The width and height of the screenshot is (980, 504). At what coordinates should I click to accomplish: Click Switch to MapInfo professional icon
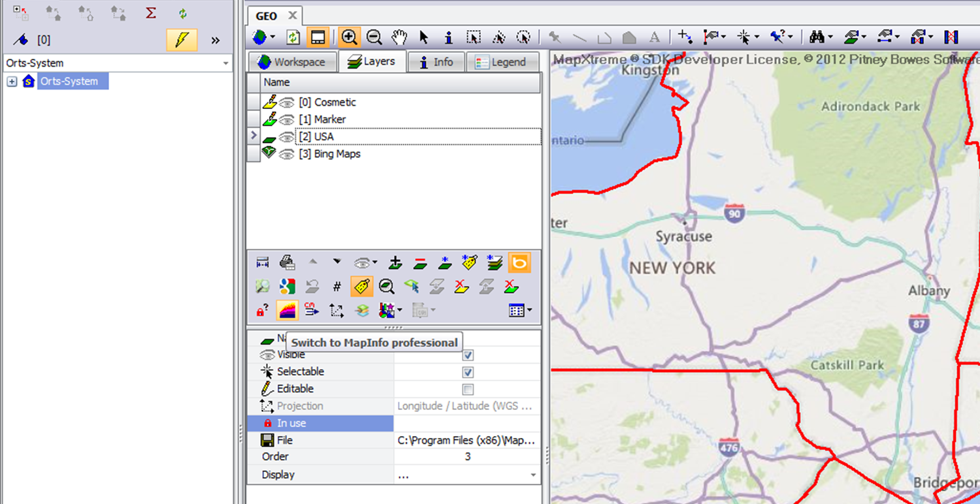click(287, 310)
